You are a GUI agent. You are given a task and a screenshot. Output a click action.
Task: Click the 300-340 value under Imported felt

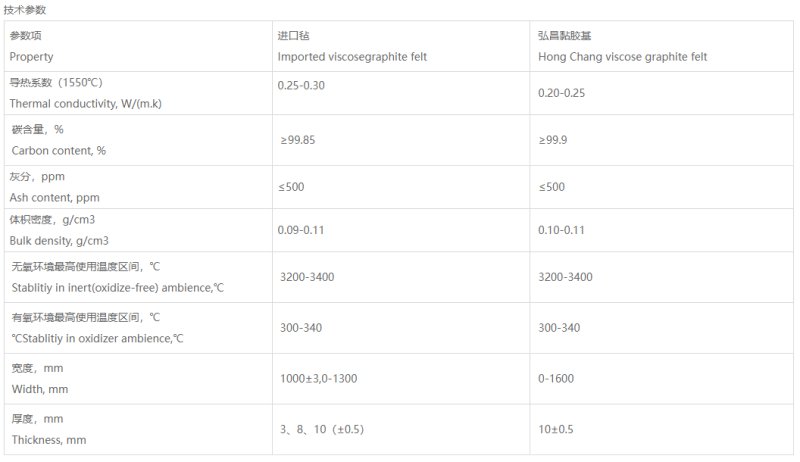coord(301,328)
